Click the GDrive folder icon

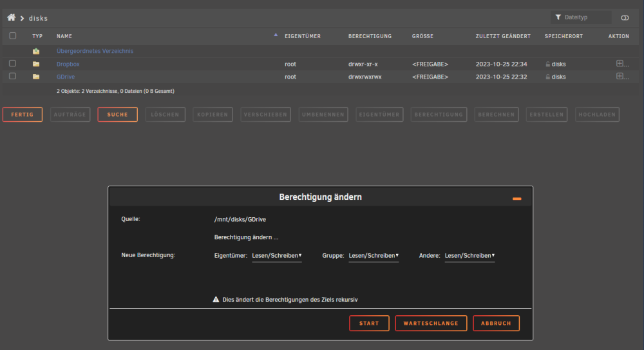(36, 77)
